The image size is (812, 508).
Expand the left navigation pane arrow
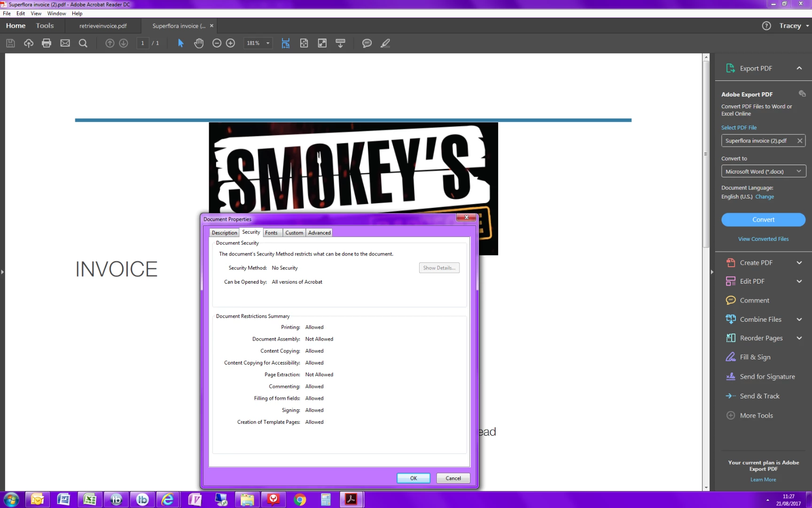[2, 272]
